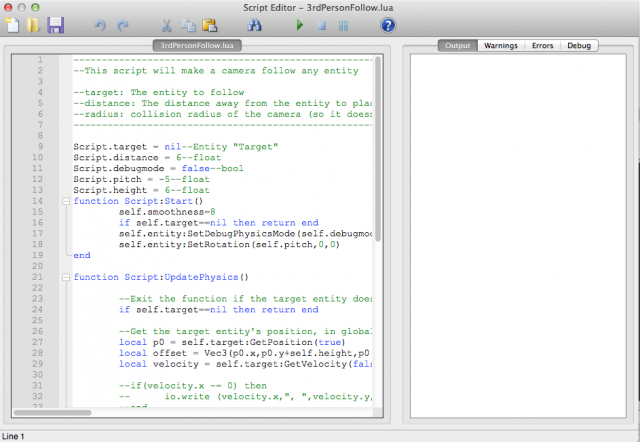
Task: Open Find with the binoculars icon
Action: tap(254, 25)
